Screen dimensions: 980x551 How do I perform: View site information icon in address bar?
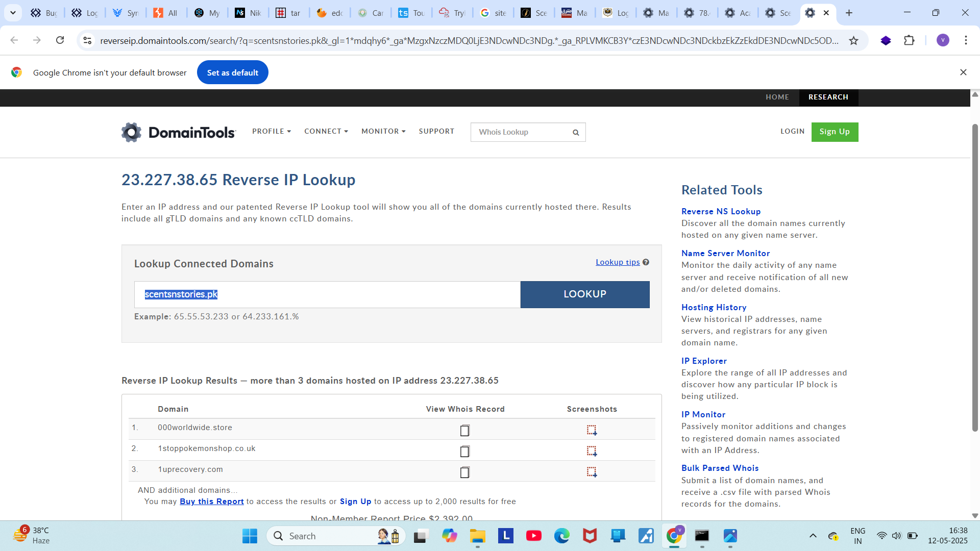(x=88, y=40)
